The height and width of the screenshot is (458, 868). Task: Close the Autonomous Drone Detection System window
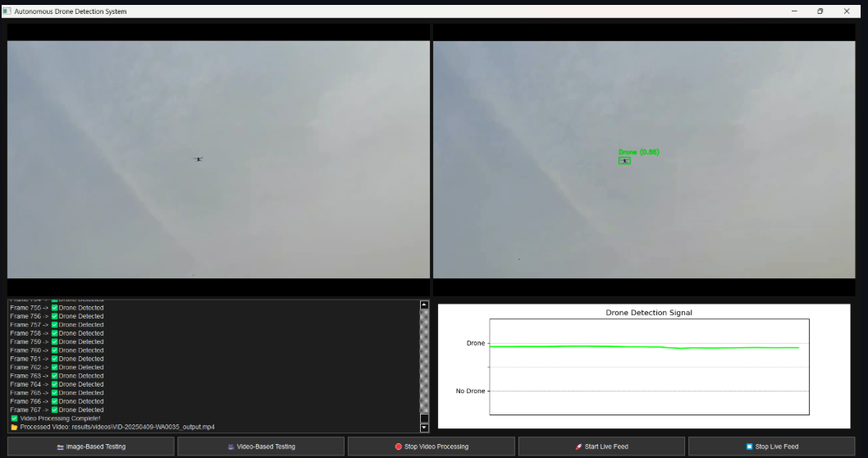pyautogui.click(x=847, y=11)
